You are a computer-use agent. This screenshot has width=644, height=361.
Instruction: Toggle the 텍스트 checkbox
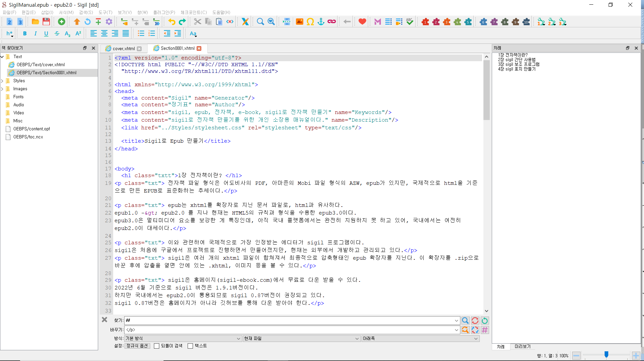(x=190, y=346)
